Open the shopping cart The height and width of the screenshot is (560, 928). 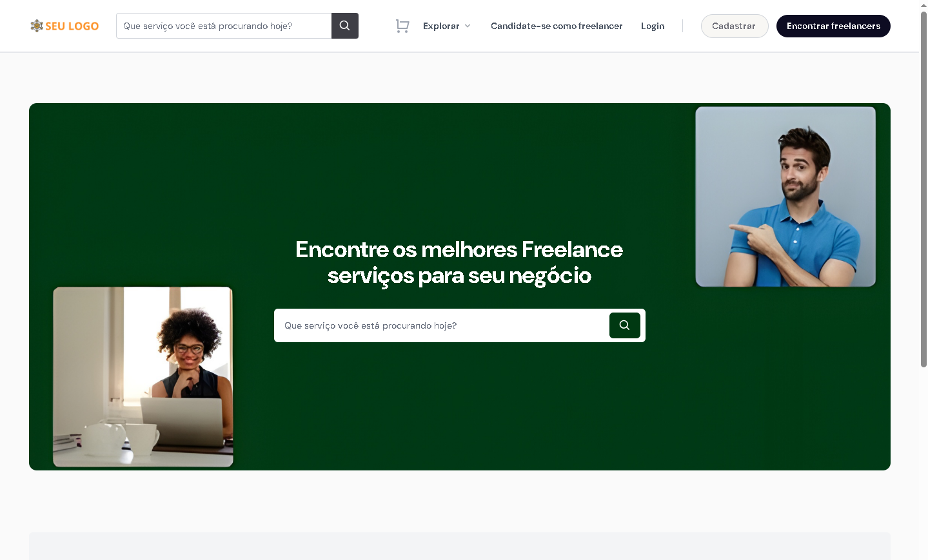pos(402,26)
